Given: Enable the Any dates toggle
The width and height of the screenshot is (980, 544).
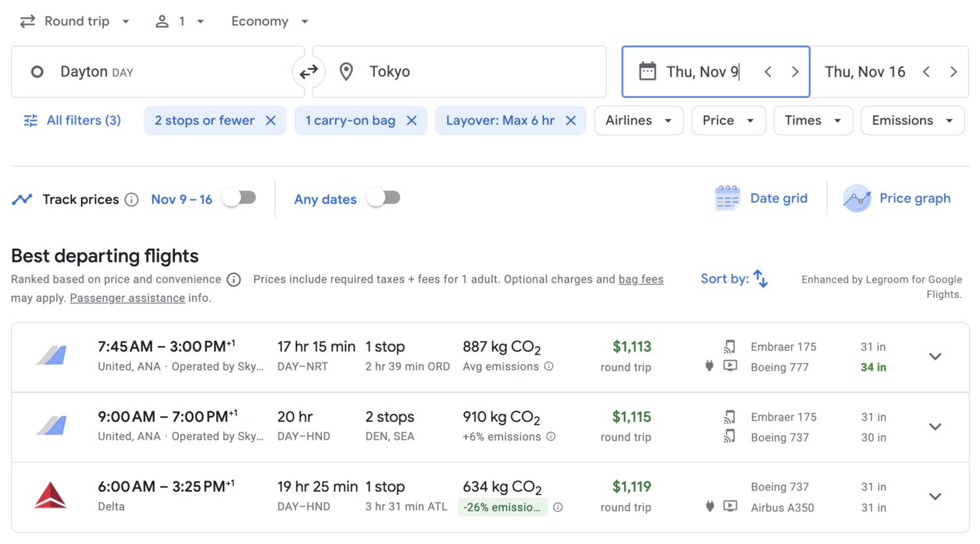Looking at the screenshot, I should (384, 198).
